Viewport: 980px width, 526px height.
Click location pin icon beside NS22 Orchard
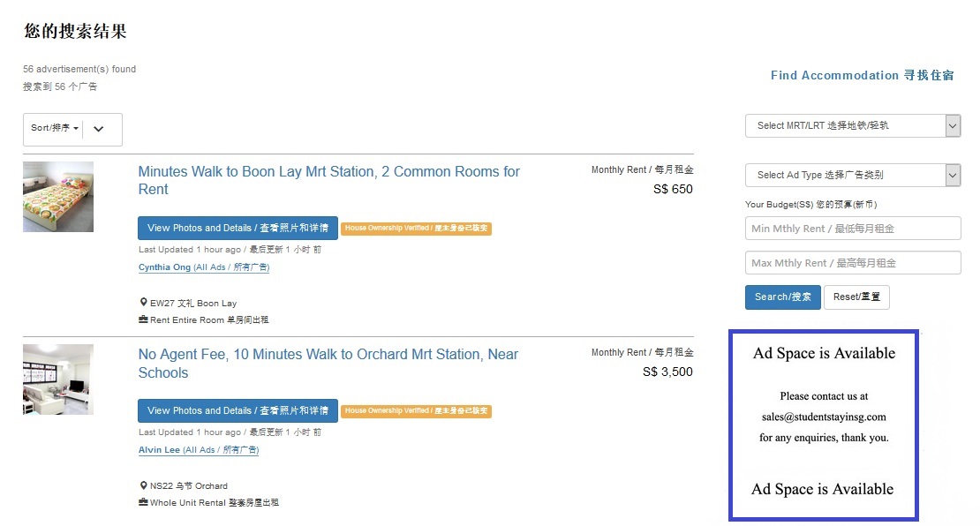[x=143, y=485]
